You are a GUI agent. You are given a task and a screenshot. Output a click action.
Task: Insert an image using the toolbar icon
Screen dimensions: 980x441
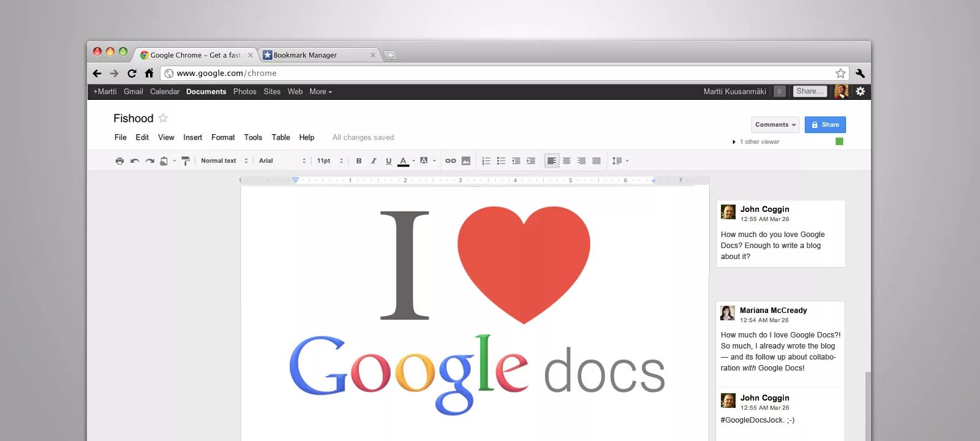(x=466, y=161)
